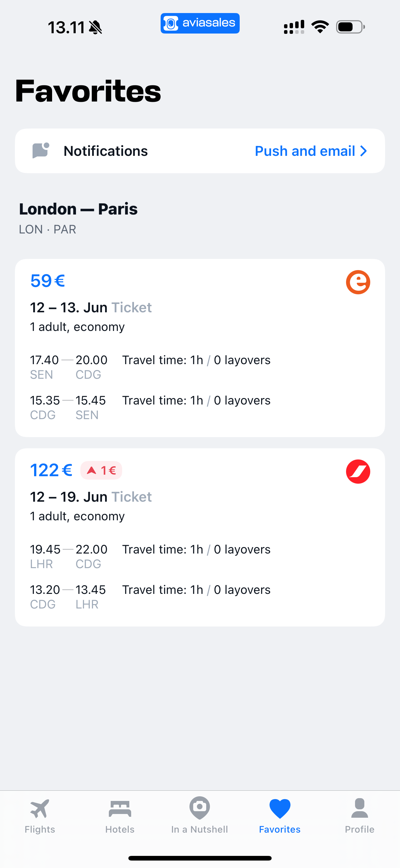Open the Flights tab airplane icon
The image size is (400, 868).
tap(40, 808)
